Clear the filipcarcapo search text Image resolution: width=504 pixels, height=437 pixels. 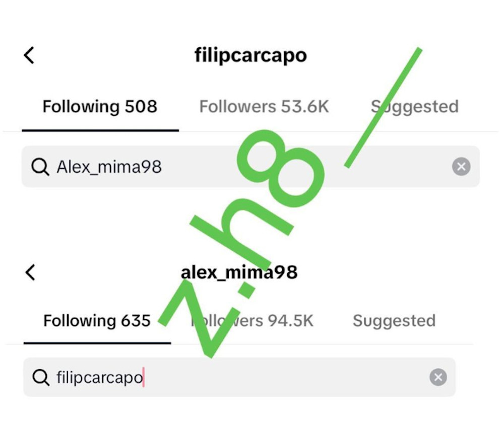(438, 377)
